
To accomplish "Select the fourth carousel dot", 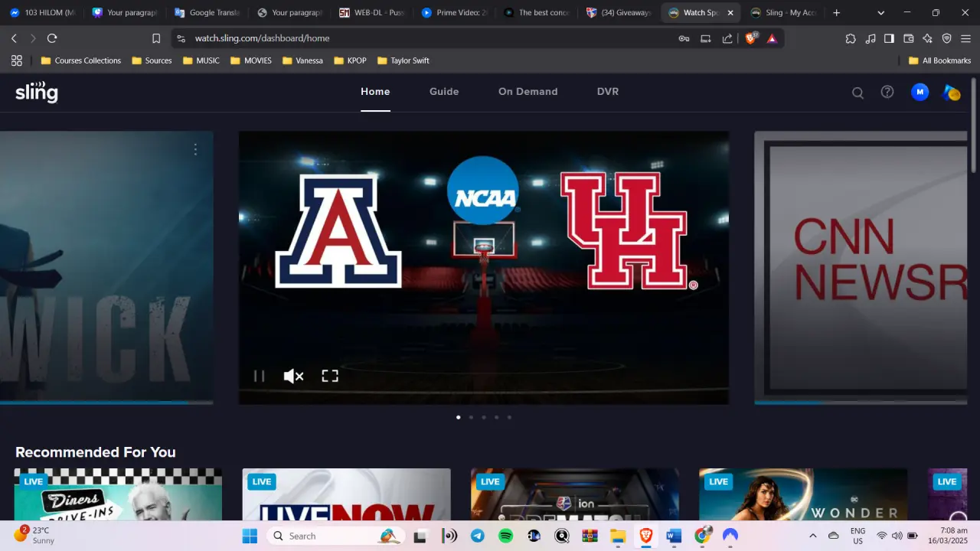I will (x=496, y=417).
